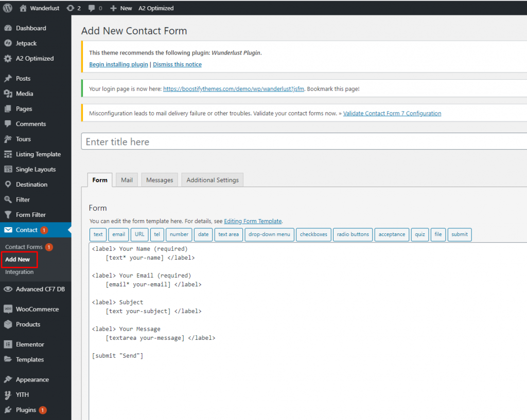
Task: Insert a text area tag
Action: click(x=229, y=234)
